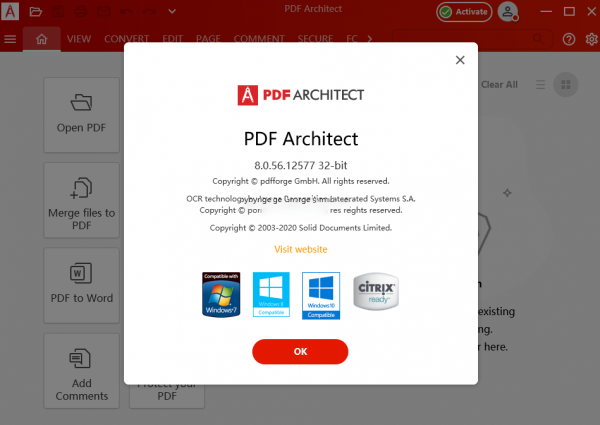
Task: Click the PDF Architect logo in dialog
Action: click(301, 95)
